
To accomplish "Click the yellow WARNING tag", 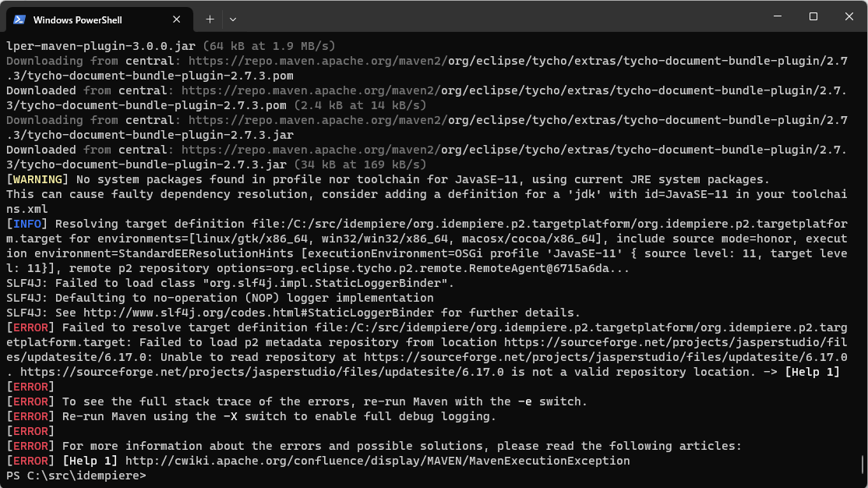I will (x=37, y=179).
